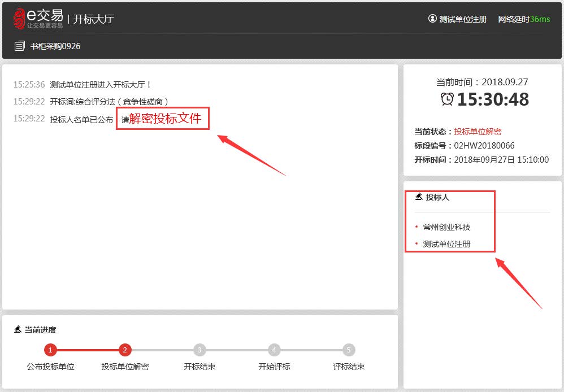Click the 开始评标 step label
This screenshot has width=564, height=392.
pos(274,367)
